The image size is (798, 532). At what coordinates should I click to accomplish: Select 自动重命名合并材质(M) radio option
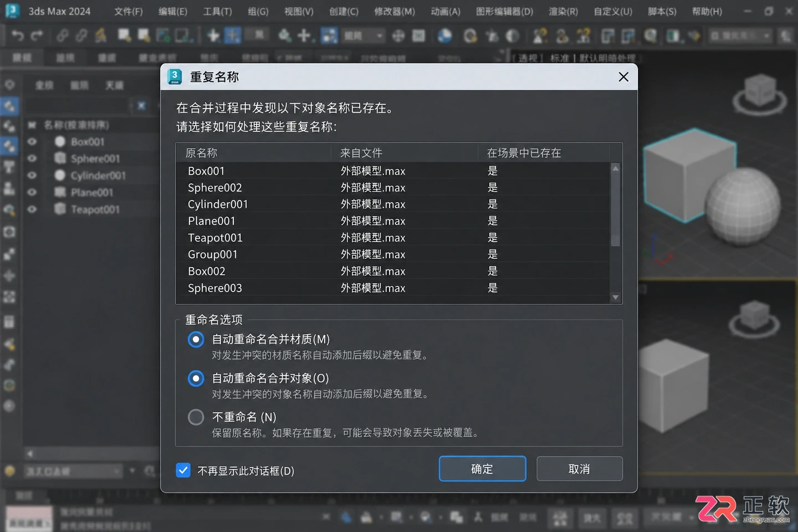tap(196, 339)
